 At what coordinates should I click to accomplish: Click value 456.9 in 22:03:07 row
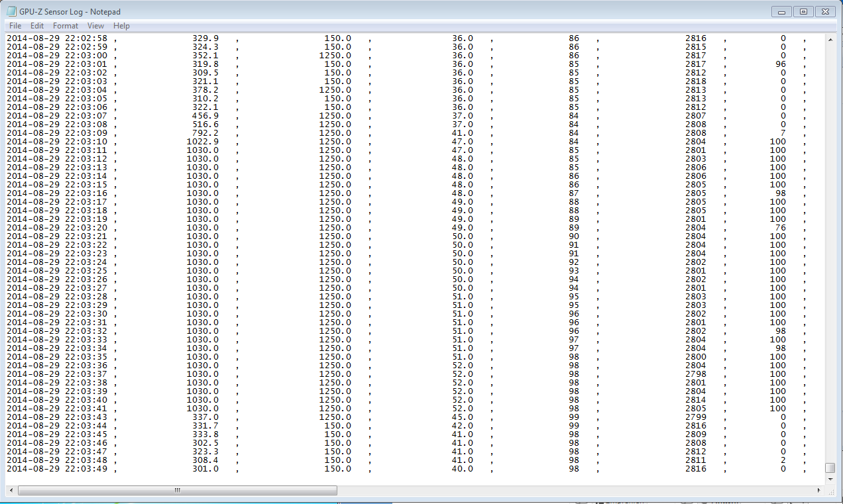[205, 116]
